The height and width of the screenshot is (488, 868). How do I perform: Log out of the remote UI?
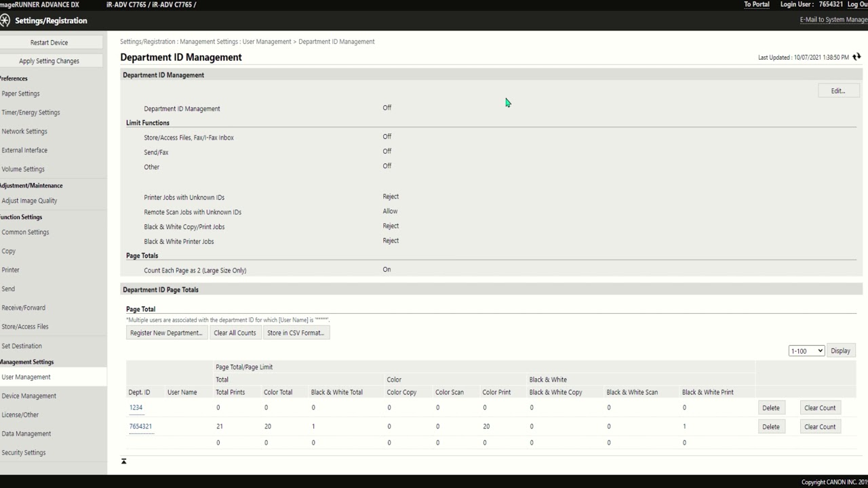[858, 4]
